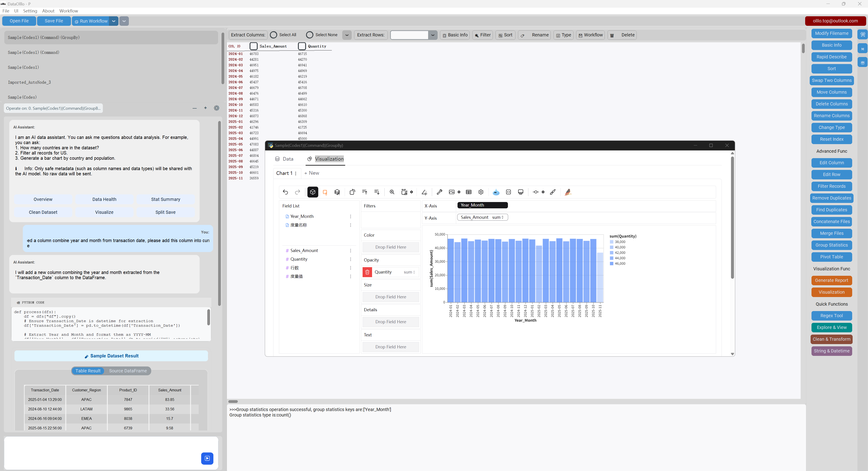Open the image export icon in the chart toolbar

tap(452, 192)
